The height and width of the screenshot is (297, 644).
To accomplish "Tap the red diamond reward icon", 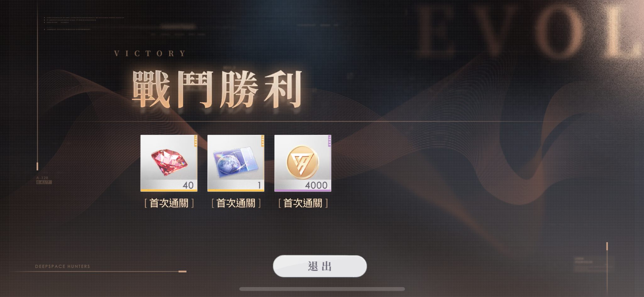I will 169,162.
